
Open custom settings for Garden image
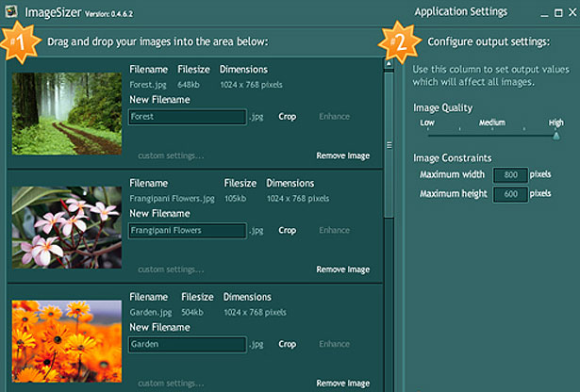[171, 384]
